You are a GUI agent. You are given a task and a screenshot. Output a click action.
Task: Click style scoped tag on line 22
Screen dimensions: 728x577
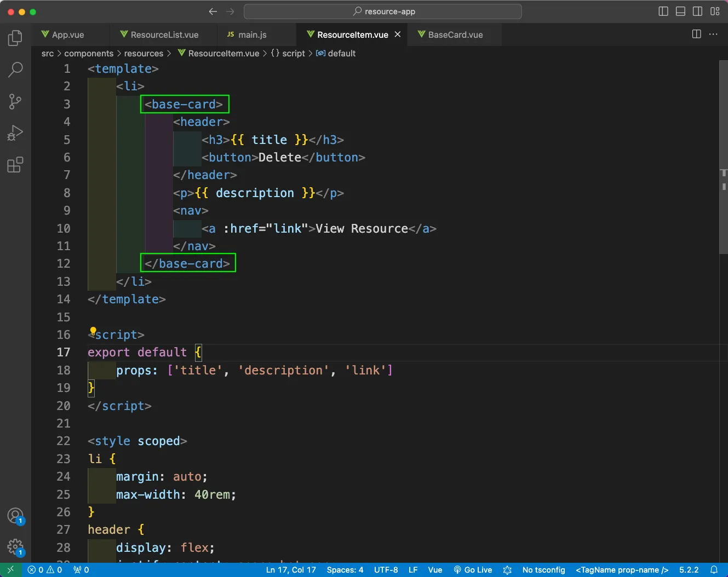tap(137, 441)
